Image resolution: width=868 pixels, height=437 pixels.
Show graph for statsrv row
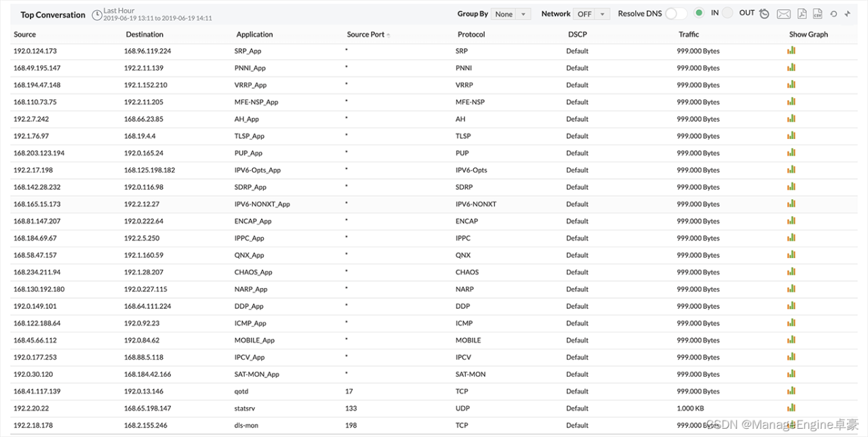(791, 407)
